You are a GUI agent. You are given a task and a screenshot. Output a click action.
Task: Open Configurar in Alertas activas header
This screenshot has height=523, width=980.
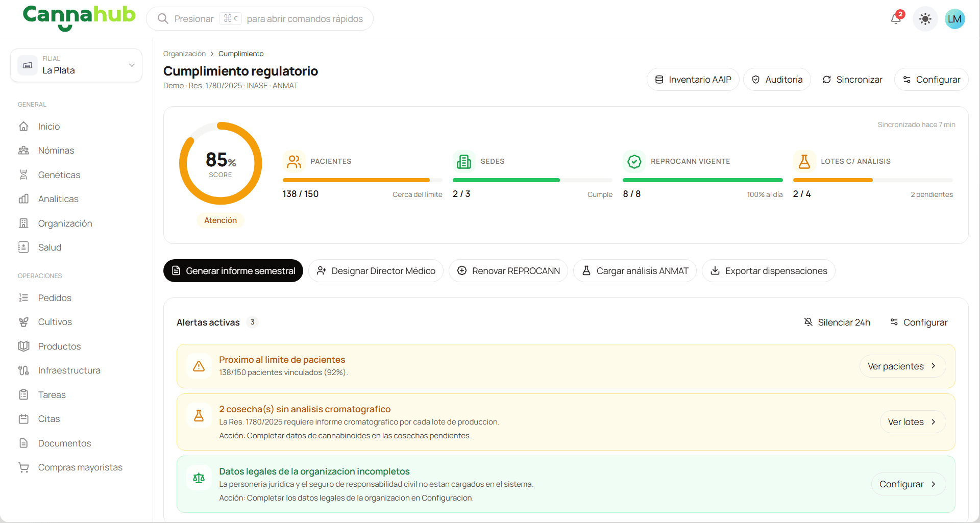pos(919,322)
